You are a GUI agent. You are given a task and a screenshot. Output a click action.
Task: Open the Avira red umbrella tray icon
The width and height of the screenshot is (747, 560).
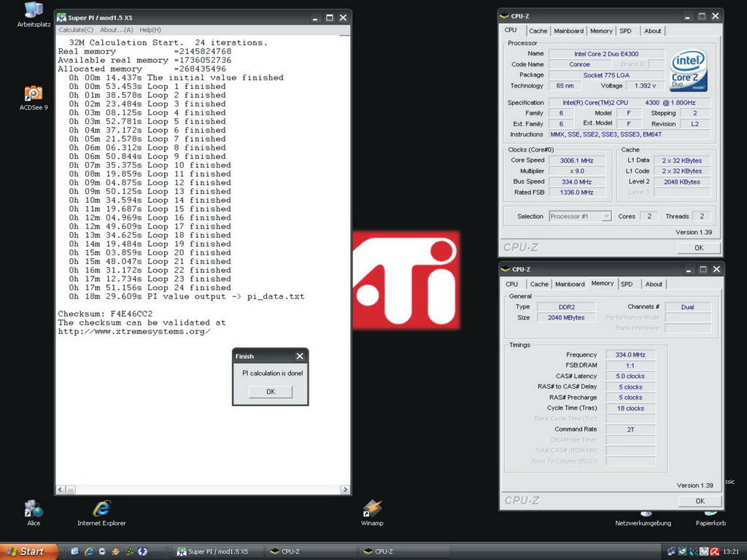pyautogui.click(x=715, y=551)
